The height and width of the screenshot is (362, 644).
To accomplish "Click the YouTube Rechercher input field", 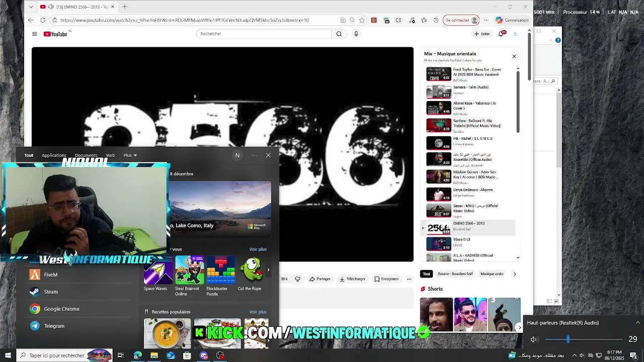I will [264, 34].
